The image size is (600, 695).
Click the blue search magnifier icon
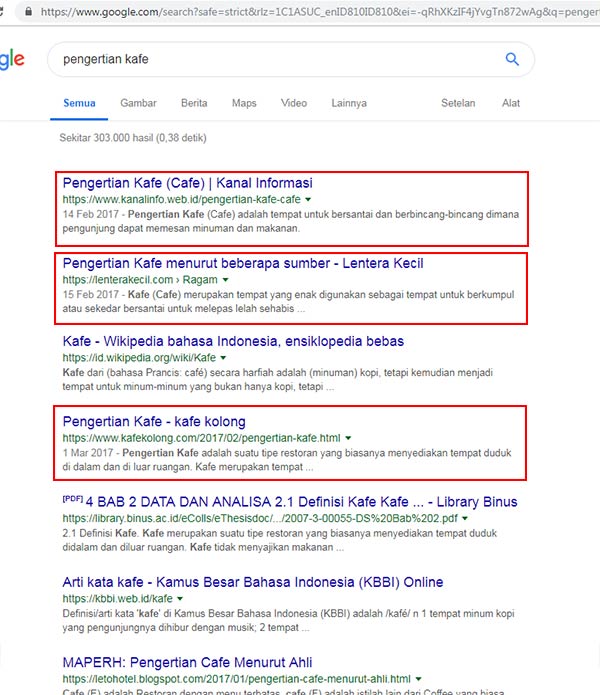(512, 59)
